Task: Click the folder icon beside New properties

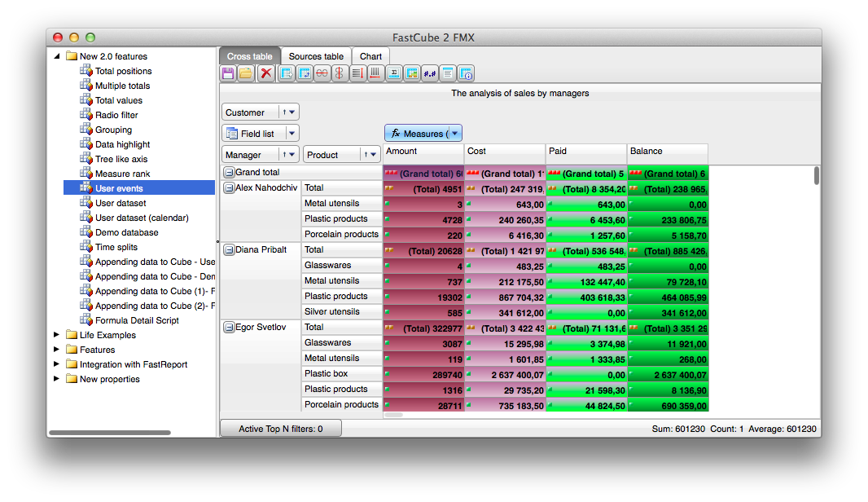Action: coord(72,379)
